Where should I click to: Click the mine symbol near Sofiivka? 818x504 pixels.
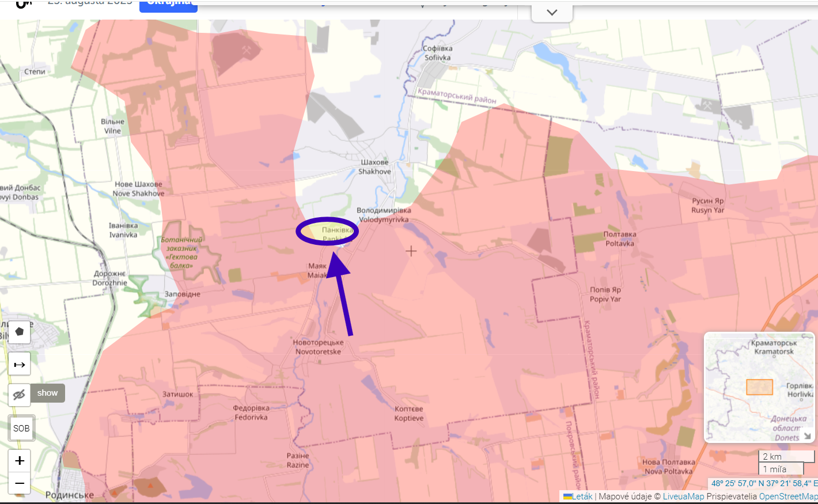point(707,105)
